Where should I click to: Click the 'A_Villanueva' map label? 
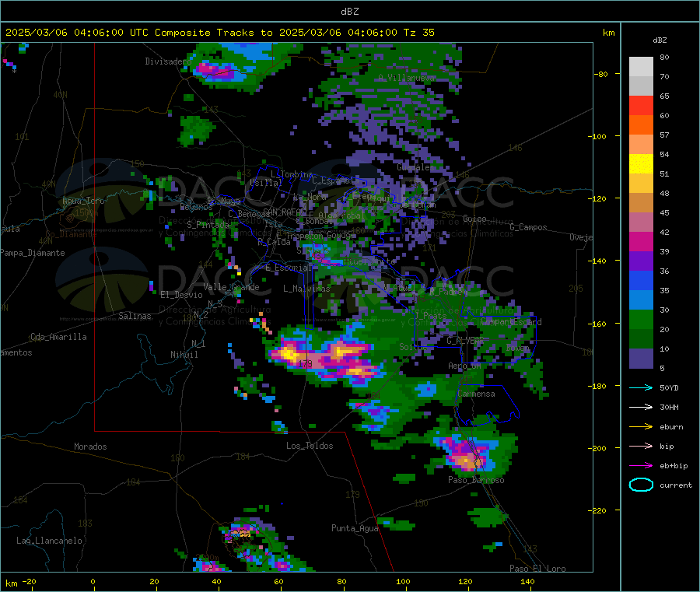pyautogui.click(x=406, y=78)
